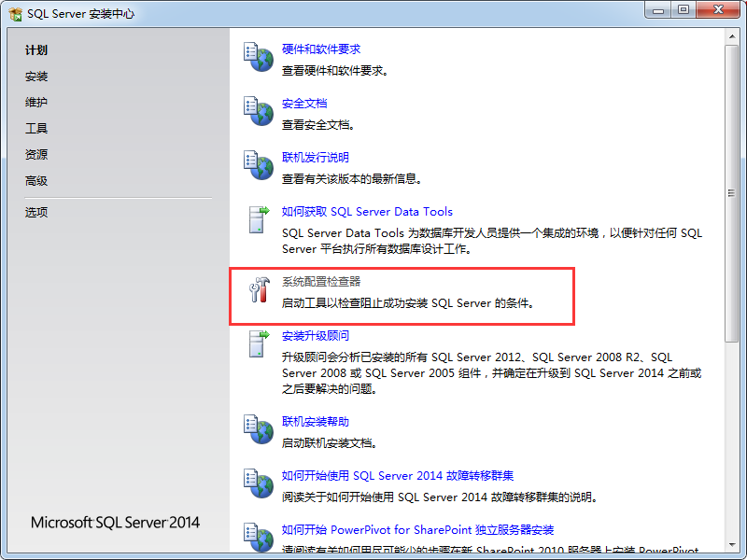Screen dimensions: 747x560
Task: Maximize the SQL Server 安装中心 window
Action: click(684, 9)
